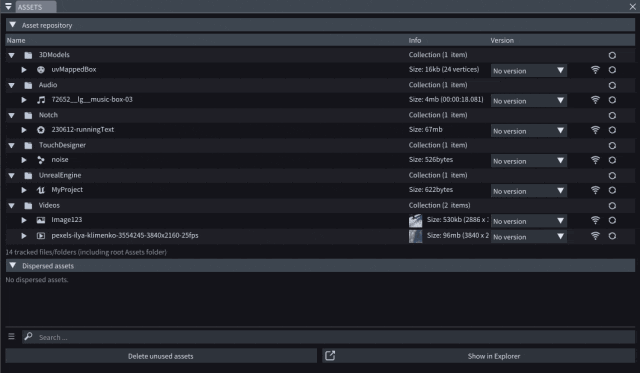Click the Show in Explorer button
Viewport: 640px width, 373px height.
tap(478, 356)
